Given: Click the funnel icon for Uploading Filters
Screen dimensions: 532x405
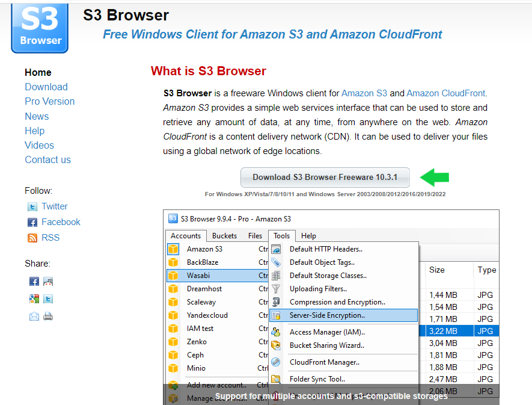Looking at the screenshot, I should 276,289.
